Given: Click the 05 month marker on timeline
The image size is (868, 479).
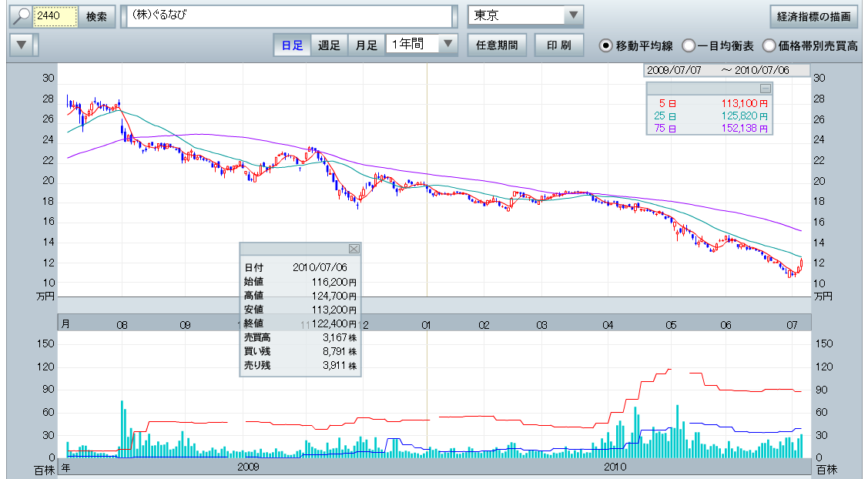Looking at the screenshot, I should click(671, 325).
